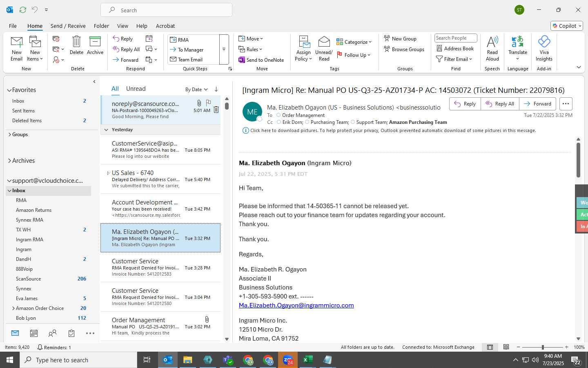Open the File menu
588x368 pixels.
(x=13, y=26)
